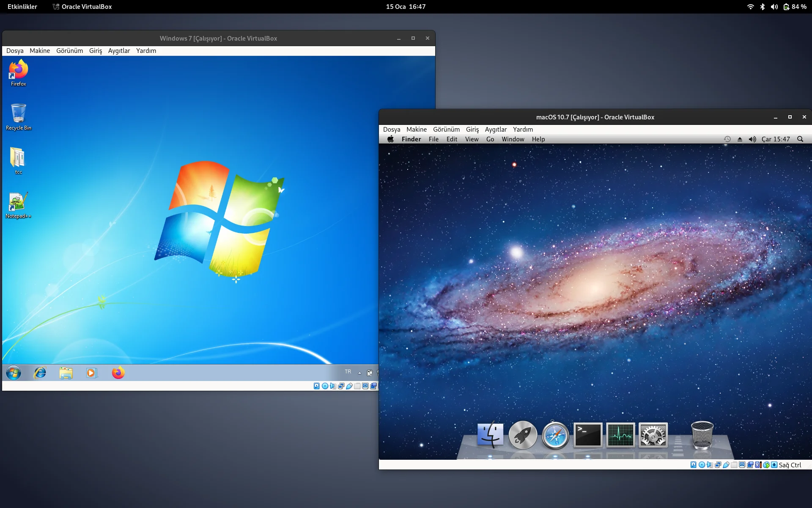The width and height of the screenshot is (812, 508).
Task: Click network indicator in macOS VM status bar
Action: click(718, 465)
